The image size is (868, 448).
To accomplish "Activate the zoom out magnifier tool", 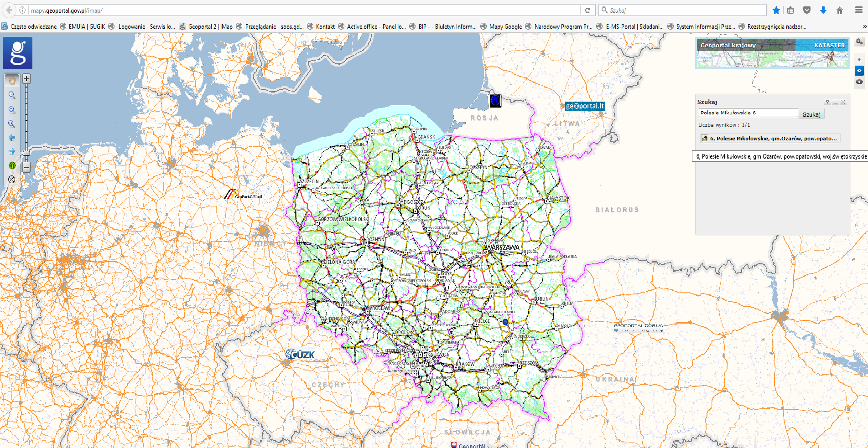I will (x=12, y=110).
